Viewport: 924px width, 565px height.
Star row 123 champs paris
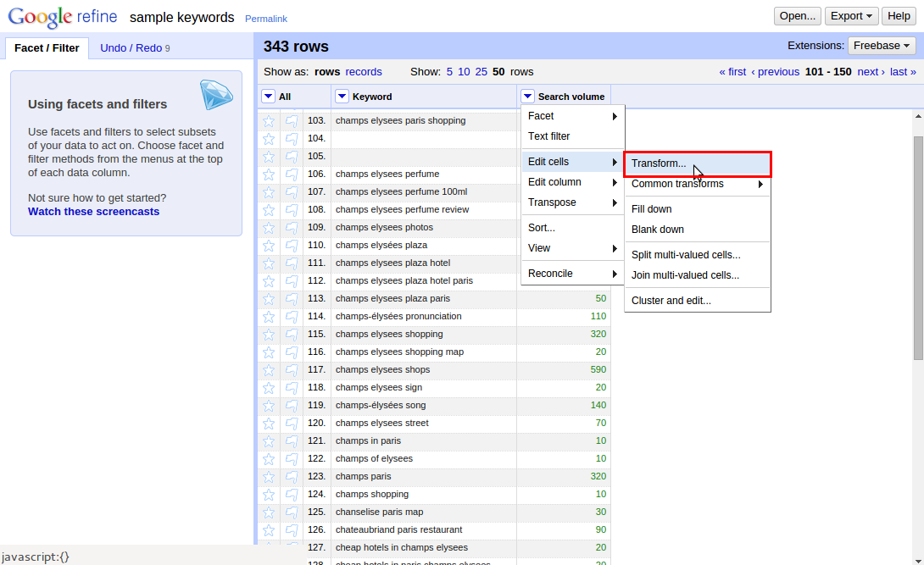[x=269, y=477]
